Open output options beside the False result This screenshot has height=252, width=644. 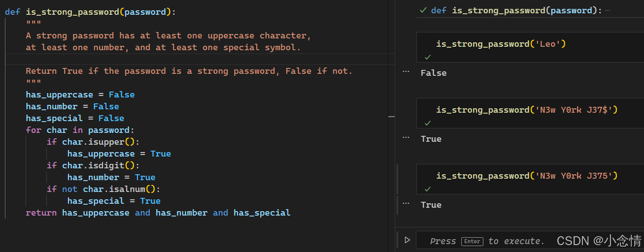click(x=406, y=71)
